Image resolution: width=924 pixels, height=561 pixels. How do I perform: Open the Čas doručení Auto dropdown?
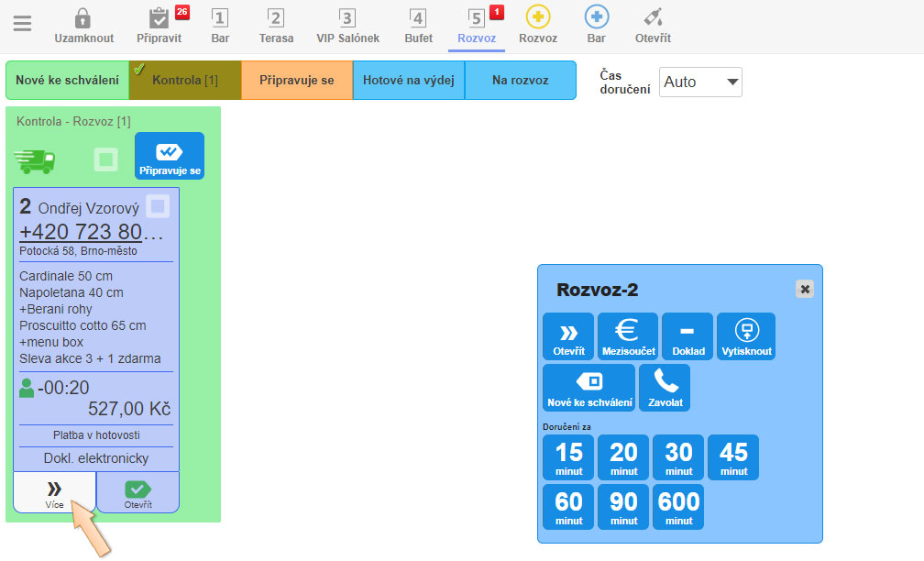coord(700,82)
